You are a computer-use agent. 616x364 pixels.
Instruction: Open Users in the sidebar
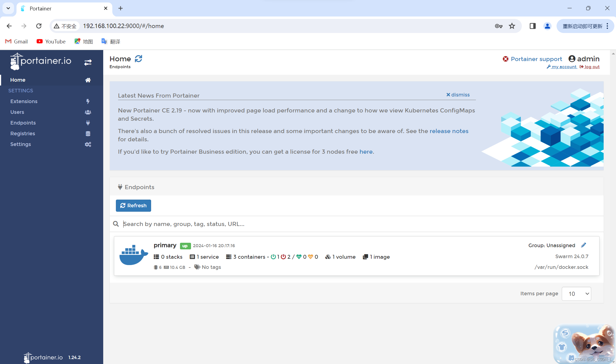pyautogui.click(x=51, y=112)
